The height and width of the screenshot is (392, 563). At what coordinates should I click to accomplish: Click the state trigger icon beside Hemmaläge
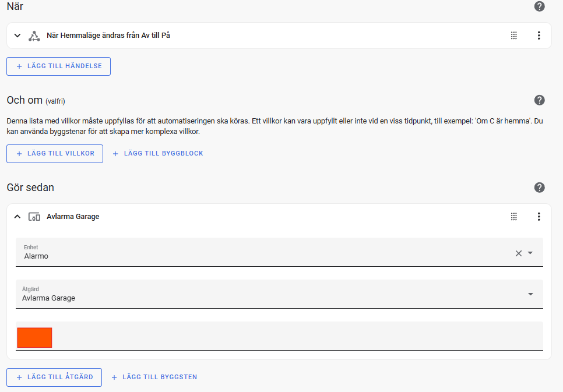(x=34, y=36)
